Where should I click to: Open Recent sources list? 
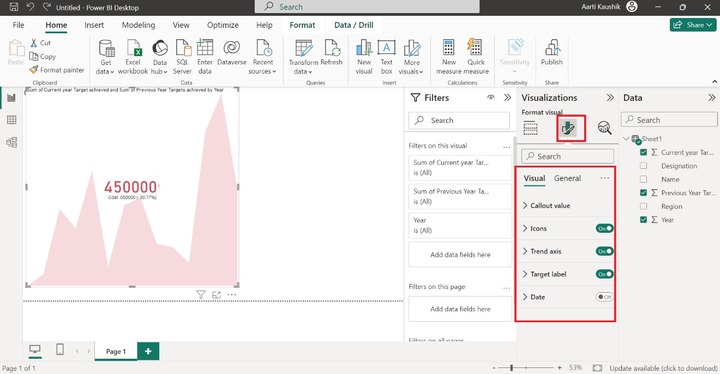click(x=263, y=57)
